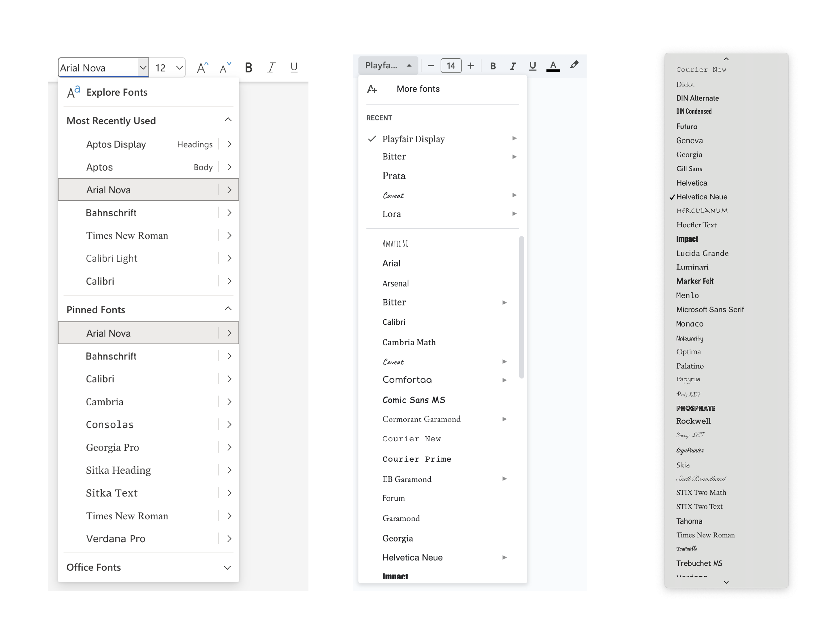Choose Rockwell in the gray font menu
Viewport: 840px width, 638px height.
pyautogui.click(x=693, y=421)
